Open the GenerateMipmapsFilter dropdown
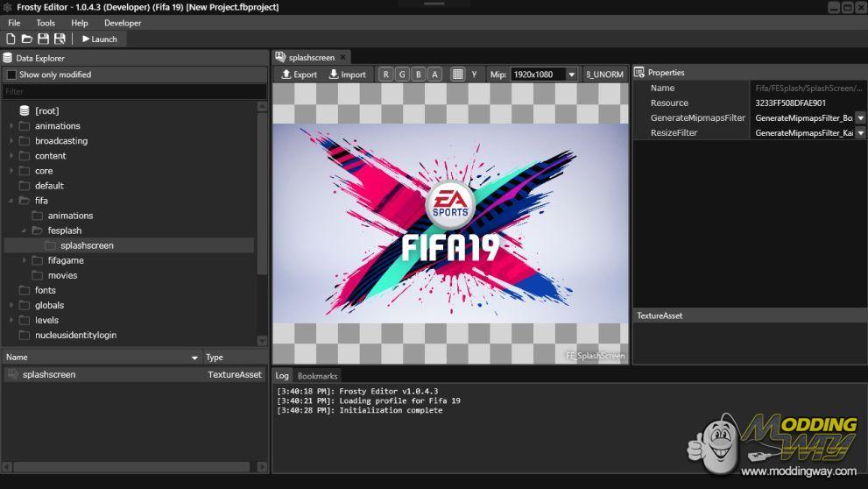This screenshot has height=489, width=868. pos(860,117)
